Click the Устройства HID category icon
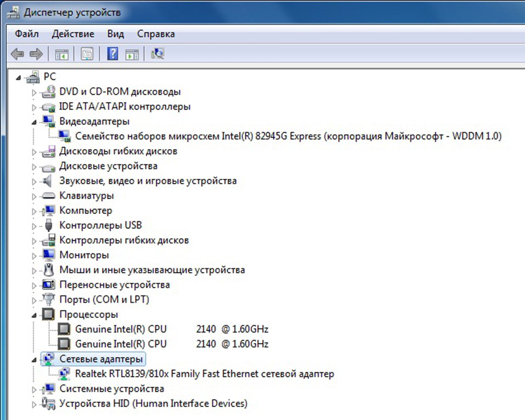 coord(49,403)
